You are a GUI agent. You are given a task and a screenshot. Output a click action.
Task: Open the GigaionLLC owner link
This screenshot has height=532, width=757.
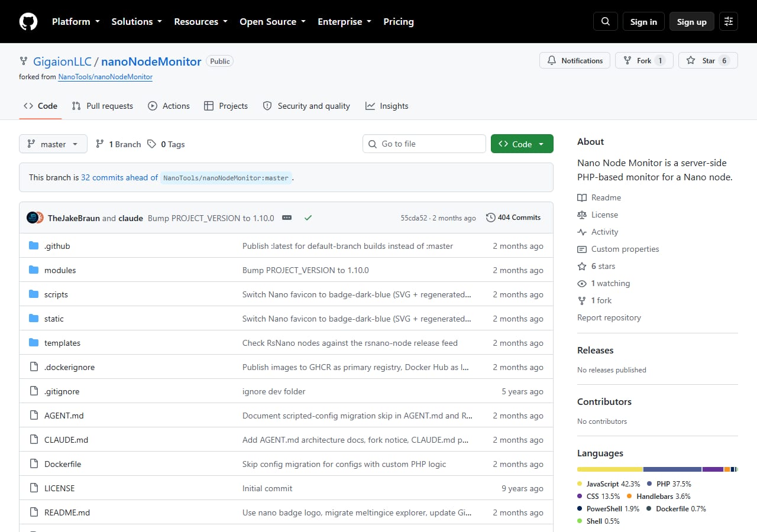[62, 61]
